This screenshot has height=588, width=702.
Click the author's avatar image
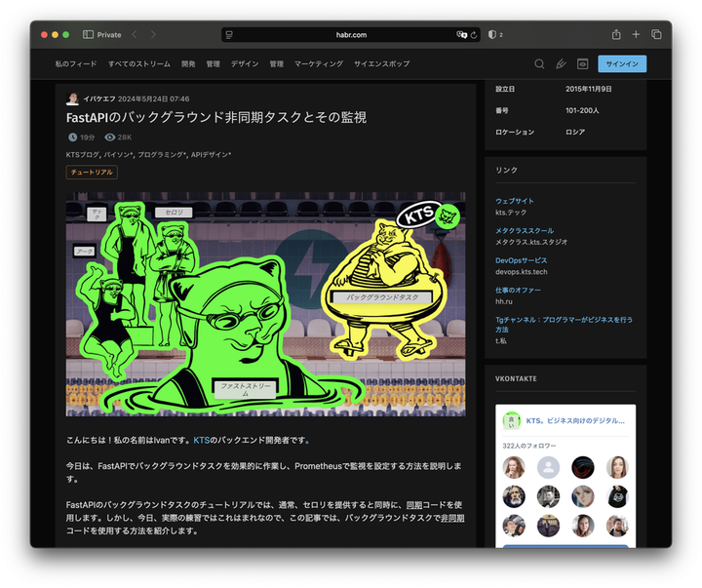click(72, 98)
